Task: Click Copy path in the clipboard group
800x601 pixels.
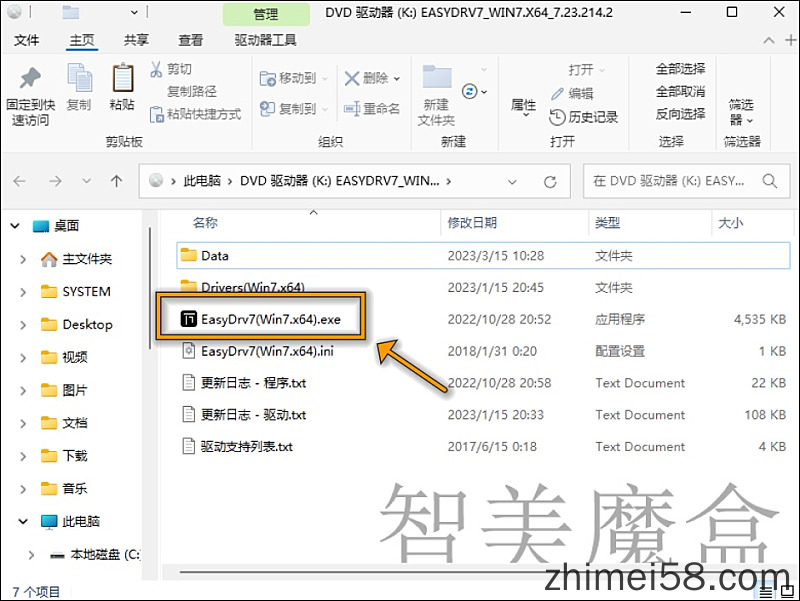Action: pos(192,91)
